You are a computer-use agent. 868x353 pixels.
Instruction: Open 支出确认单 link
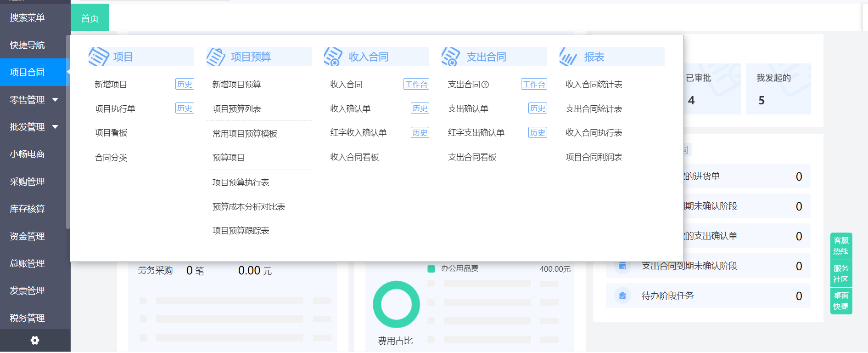[x=468, y=109]
